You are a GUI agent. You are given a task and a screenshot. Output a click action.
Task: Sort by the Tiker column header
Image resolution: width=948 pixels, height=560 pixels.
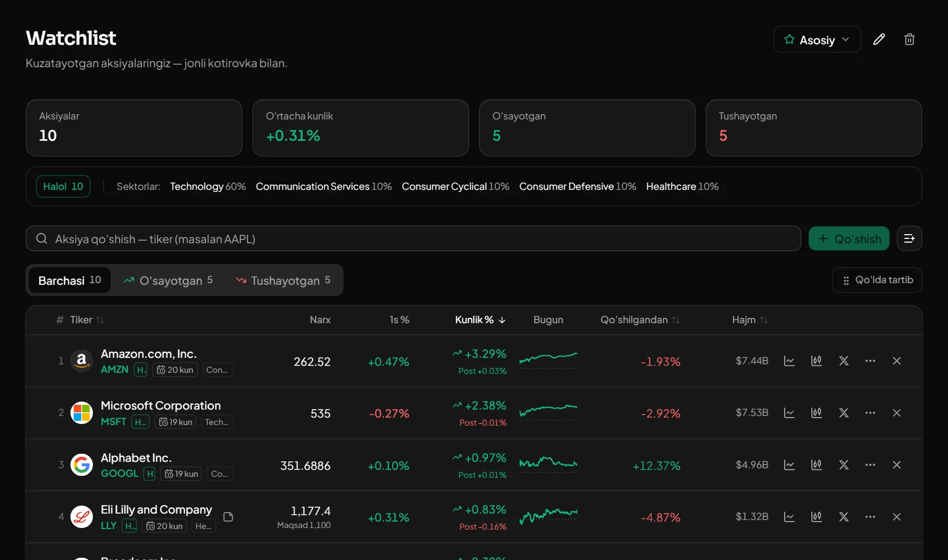click(x=87, y=320)
